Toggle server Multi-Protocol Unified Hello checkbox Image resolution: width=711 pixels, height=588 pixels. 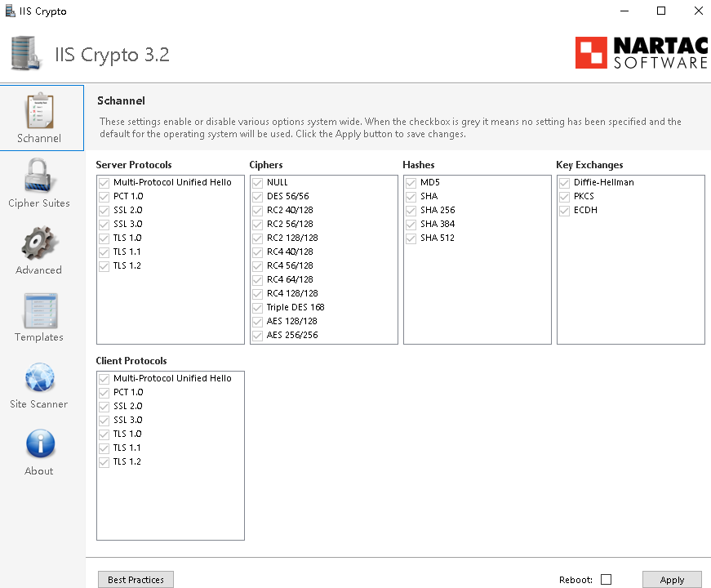(104, 183)
